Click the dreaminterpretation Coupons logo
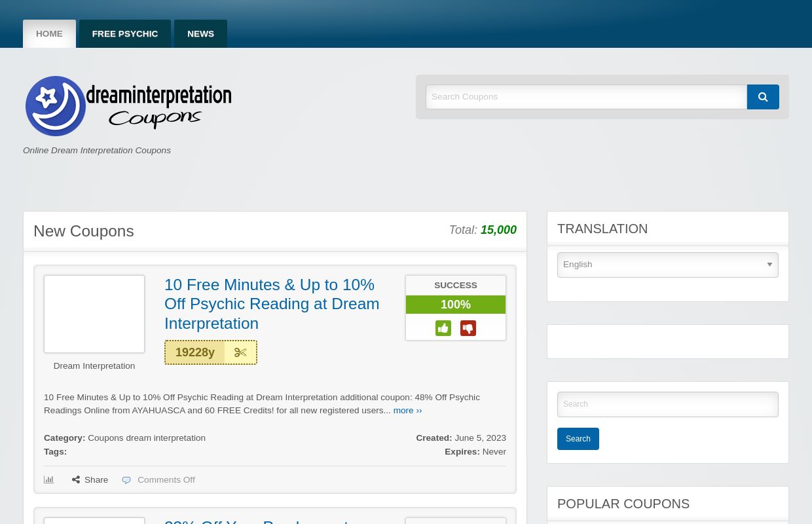 [128, 105]
